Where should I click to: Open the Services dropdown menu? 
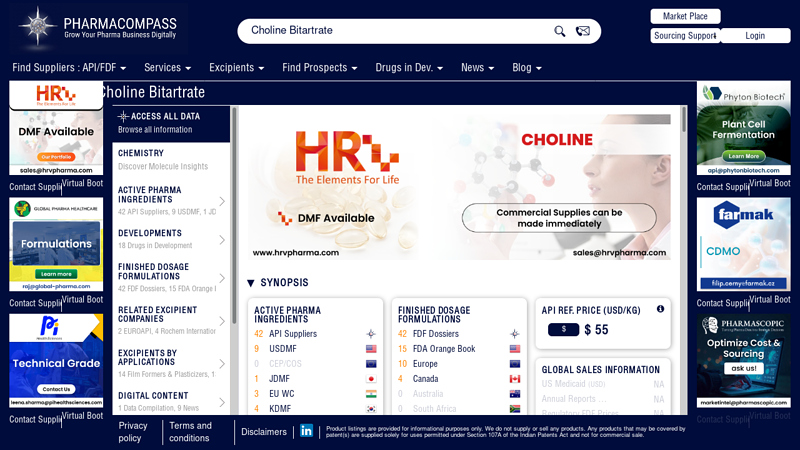167,67
